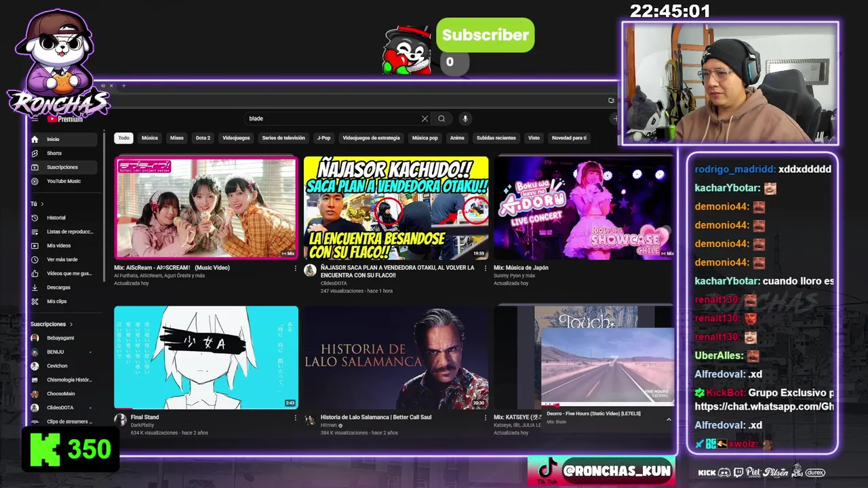The width and height of the screenshot is (868, 488).
Task: Expand the miniplayer with the up chevron
Action: (x=669, y=420)
